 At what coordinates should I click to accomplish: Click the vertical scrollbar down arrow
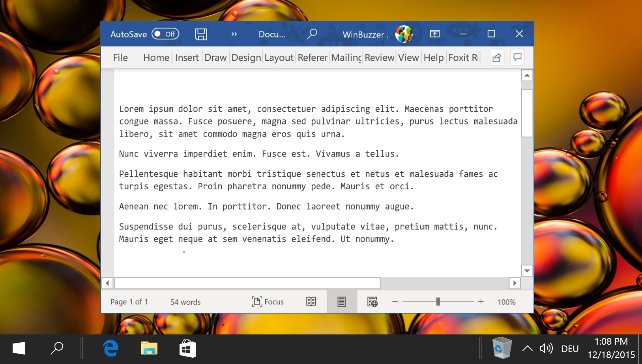point(527,271)
